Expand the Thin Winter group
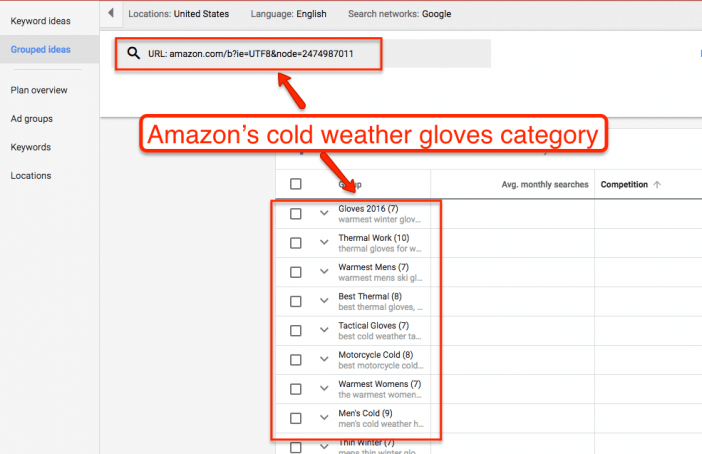Image resolution: width=702 pixels, height=454 pixels. click(x=324, y=446)
